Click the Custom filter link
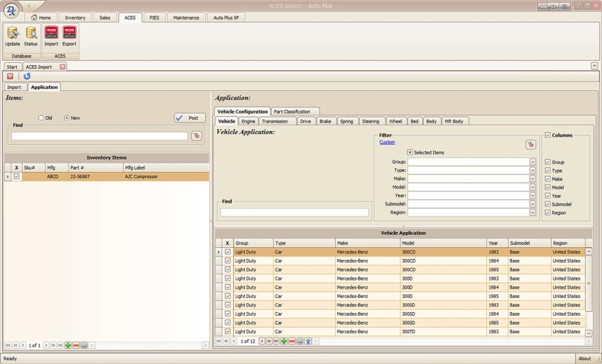 (387, 142)
